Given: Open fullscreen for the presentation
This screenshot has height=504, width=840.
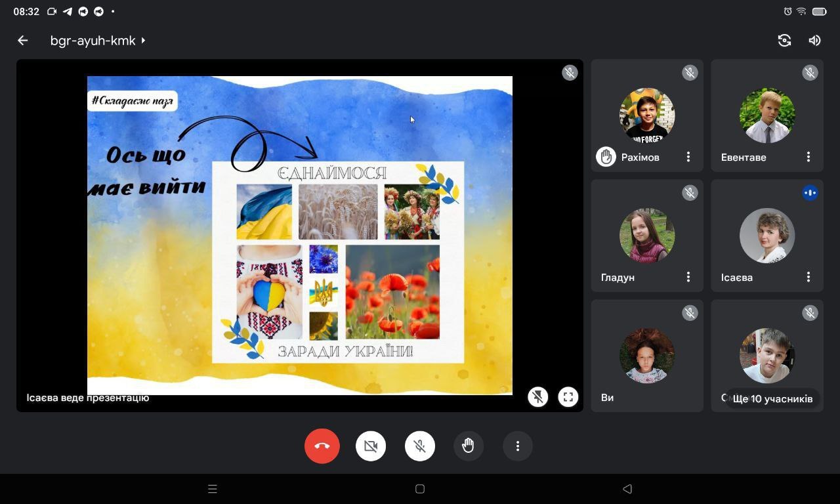Looking at the screenshot, I should pyautogui.click(x=568, y=397).
